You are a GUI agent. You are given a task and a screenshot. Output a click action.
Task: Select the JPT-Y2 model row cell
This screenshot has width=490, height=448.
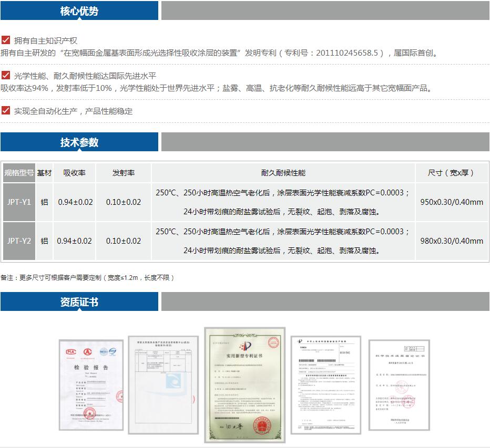tap(19, 241)
